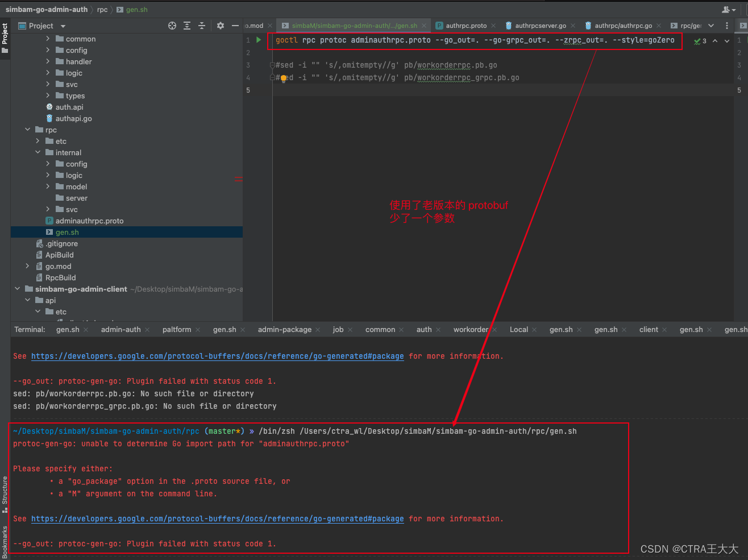748x560 pixels.
Task: Expand the types folder
Action: pos(48,96)
